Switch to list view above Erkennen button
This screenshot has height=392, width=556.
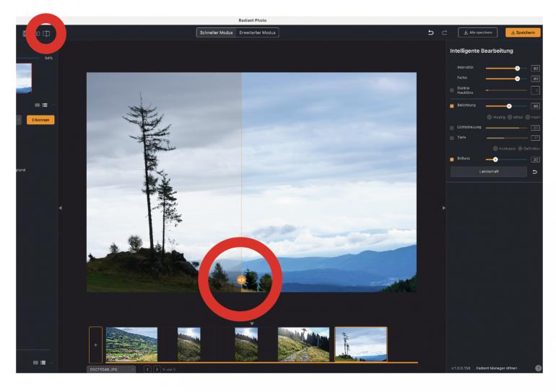[x=45, y=105]
